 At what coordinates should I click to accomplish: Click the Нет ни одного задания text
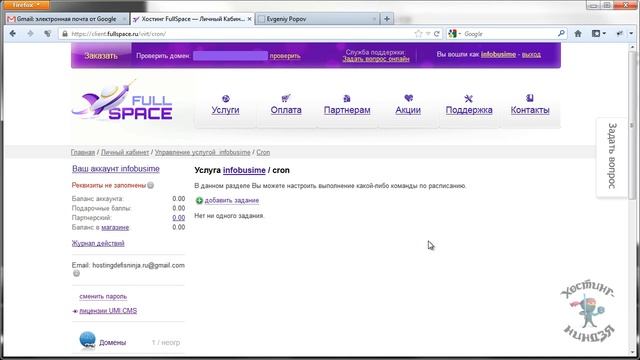pos(229,216)
